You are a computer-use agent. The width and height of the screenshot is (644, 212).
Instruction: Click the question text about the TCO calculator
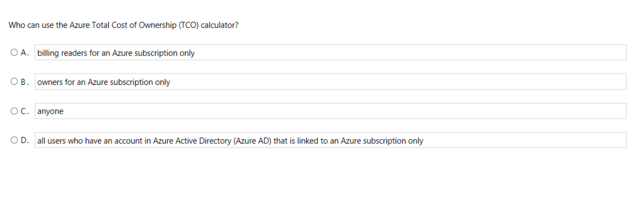click(123, 25)
